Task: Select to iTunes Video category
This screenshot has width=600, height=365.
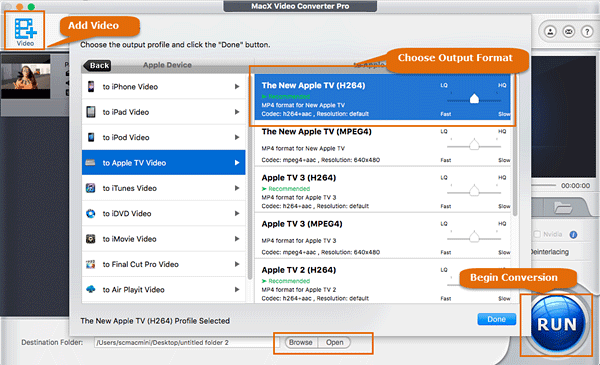Action: [163, 188]
